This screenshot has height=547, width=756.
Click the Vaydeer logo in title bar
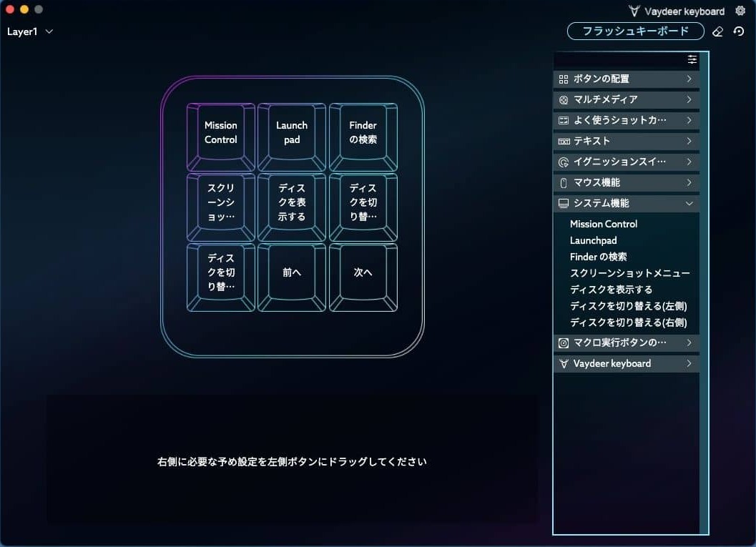tap(634, 11)
